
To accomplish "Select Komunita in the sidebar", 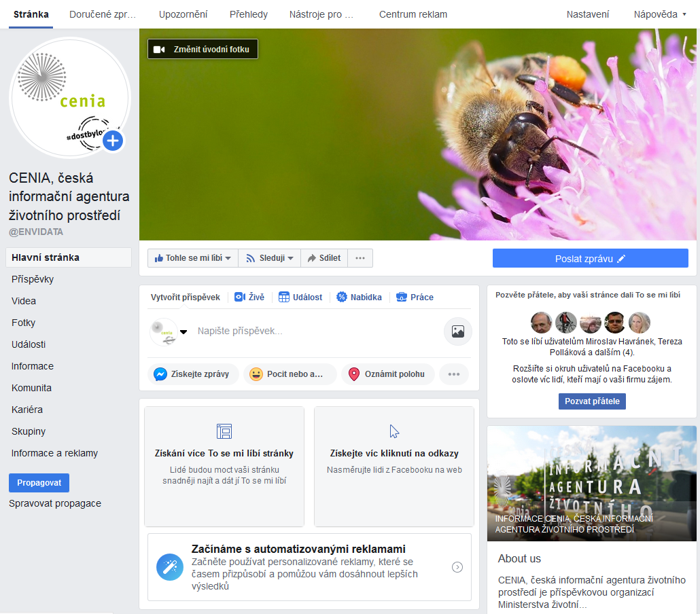I will pos(31,389).
